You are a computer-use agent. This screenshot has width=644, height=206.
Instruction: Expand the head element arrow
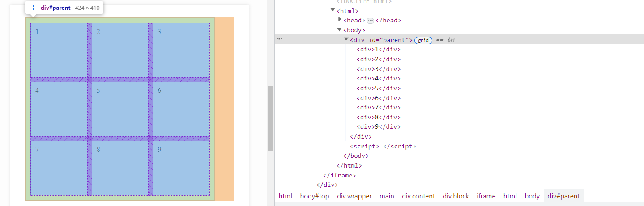(x=340, y=20)
